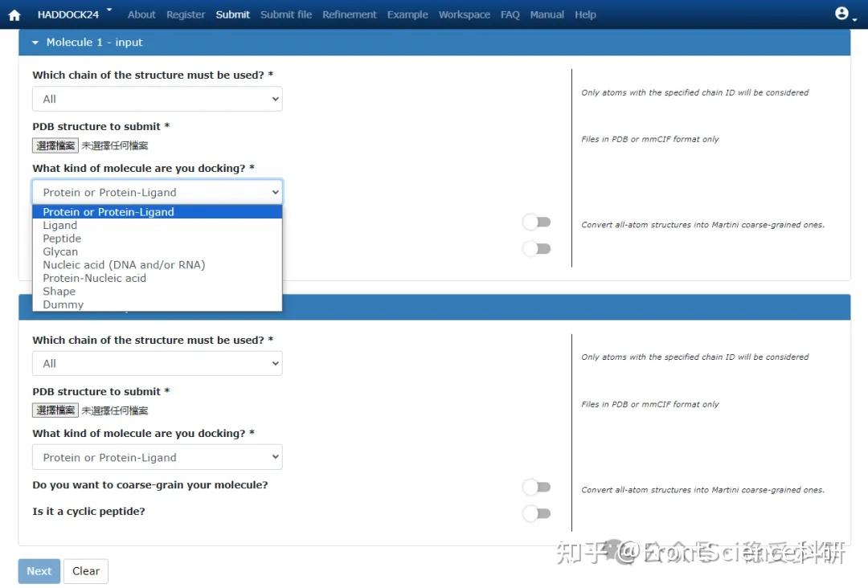This screenshot has width=868, height=588.
Task: Click the file chooser for Molecule 2 PDB
Action: click(x=55, y=410)
